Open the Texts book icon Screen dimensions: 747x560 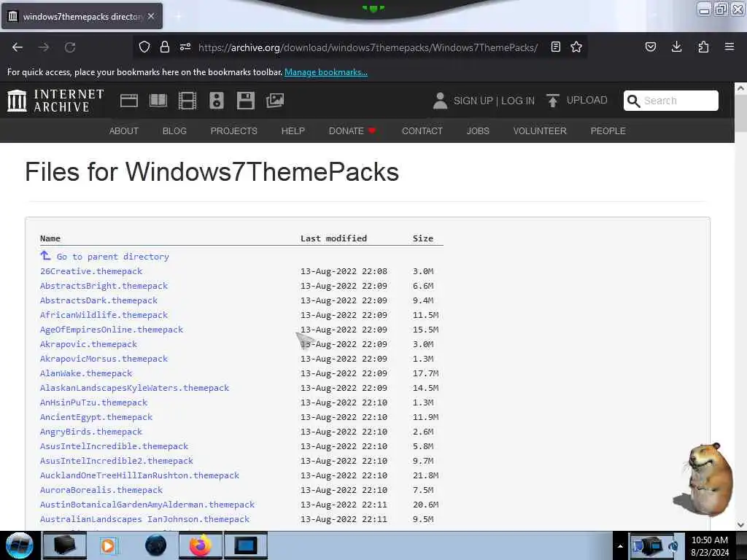(x=158, y=101)
